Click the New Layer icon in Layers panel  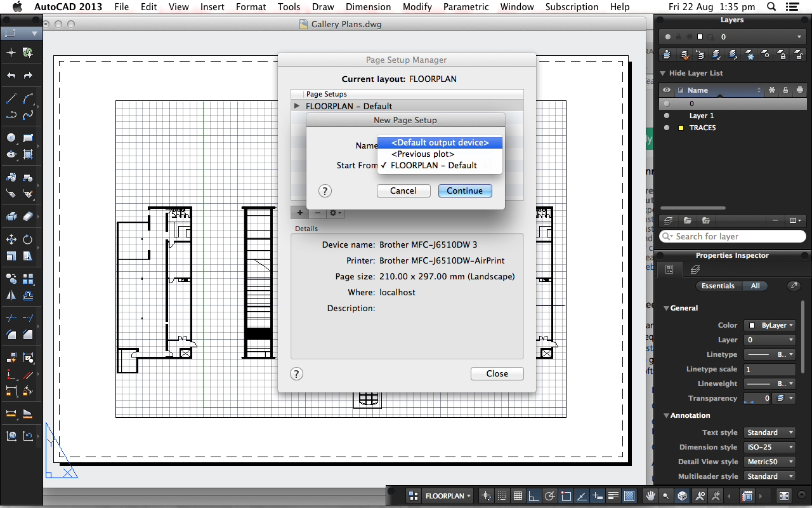click(x=667, y=220)
